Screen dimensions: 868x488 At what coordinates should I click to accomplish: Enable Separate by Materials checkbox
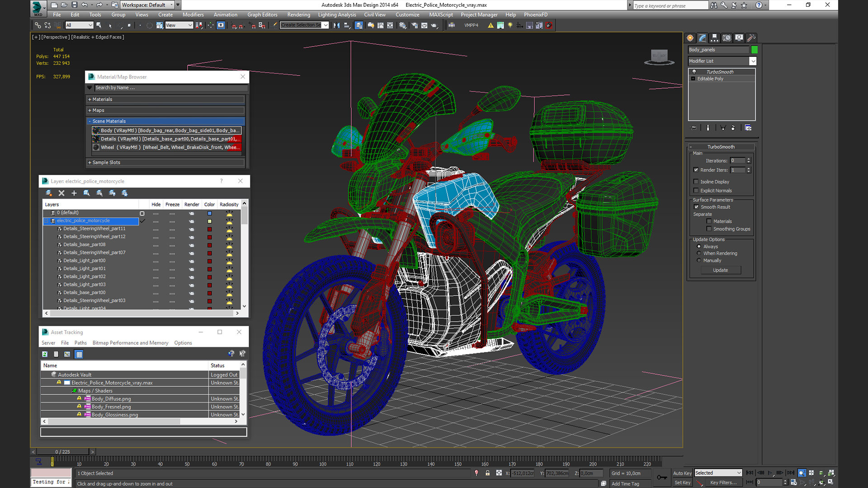[709, 221]
